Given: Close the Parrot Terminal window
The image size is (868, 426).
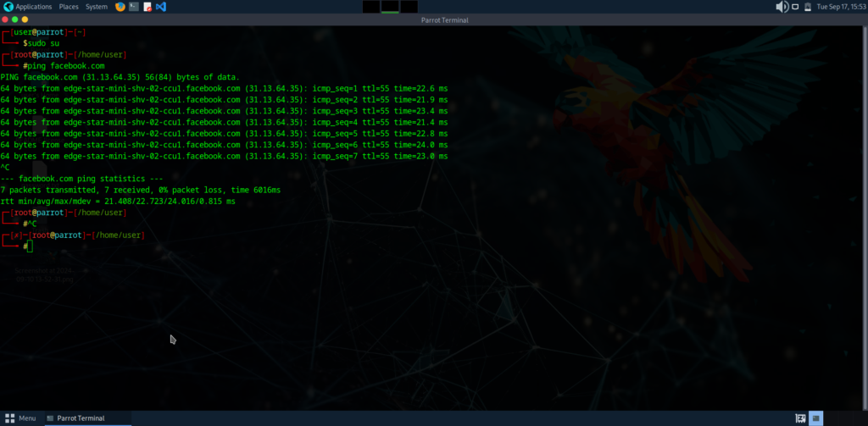Looking at the screenshot, I should pyautogui.click(x=6, y=19).
